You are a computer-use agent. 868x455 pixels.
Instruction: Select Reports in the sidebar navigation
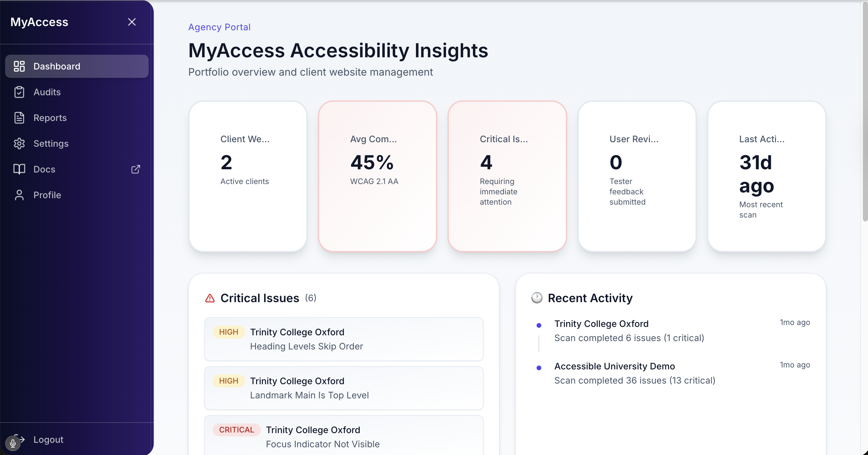coord(50,118)
